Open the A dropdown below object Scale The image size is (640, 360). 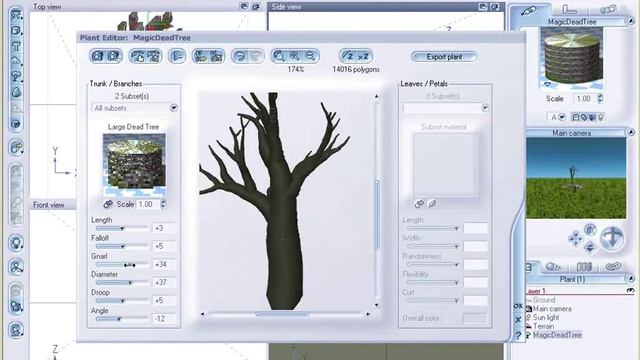562,118
